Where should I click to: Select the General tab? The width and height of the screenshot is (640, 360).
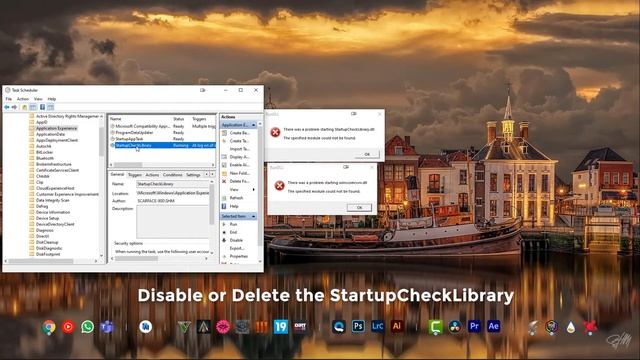[x=117, y=174]
